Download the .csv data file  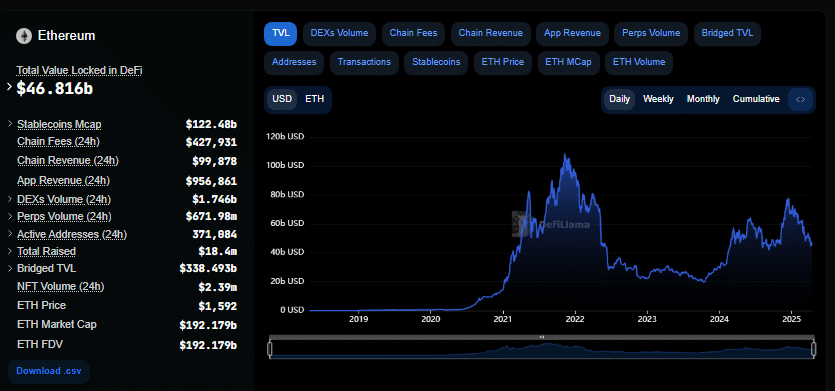(49, 371)
